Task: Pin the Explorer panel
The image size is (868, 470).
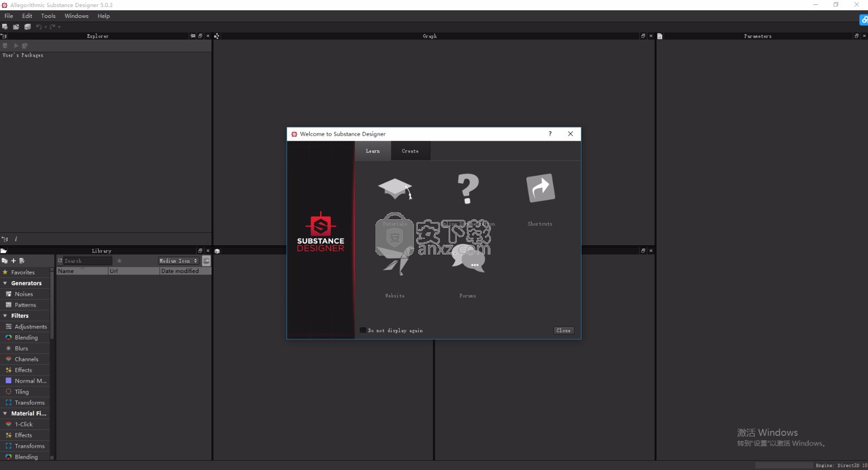Action: [x=193, y=36]
